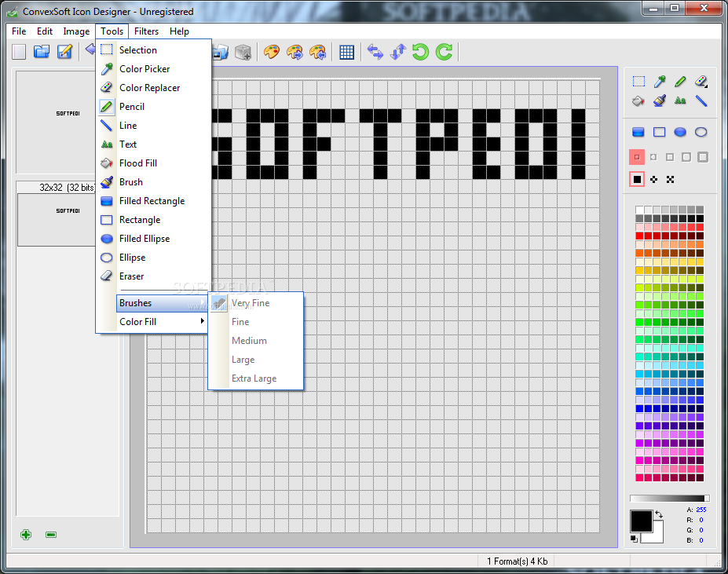Screen dimensions: 728x574
Task: Select Filled Rectangle tool in right panel
Action: pyautogui.click(x=638, y=133)
